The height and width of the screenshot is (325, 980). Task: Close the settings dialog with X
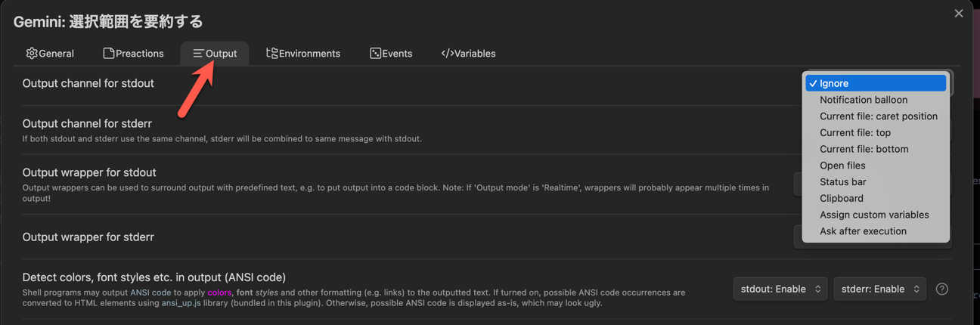click(959, 14)
